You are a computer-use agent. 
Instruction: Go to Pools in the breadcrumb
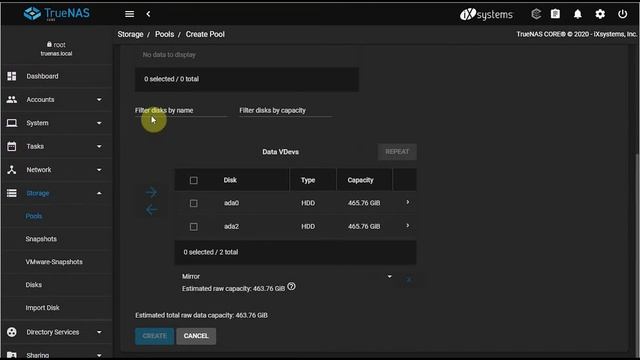pos(164,34)
